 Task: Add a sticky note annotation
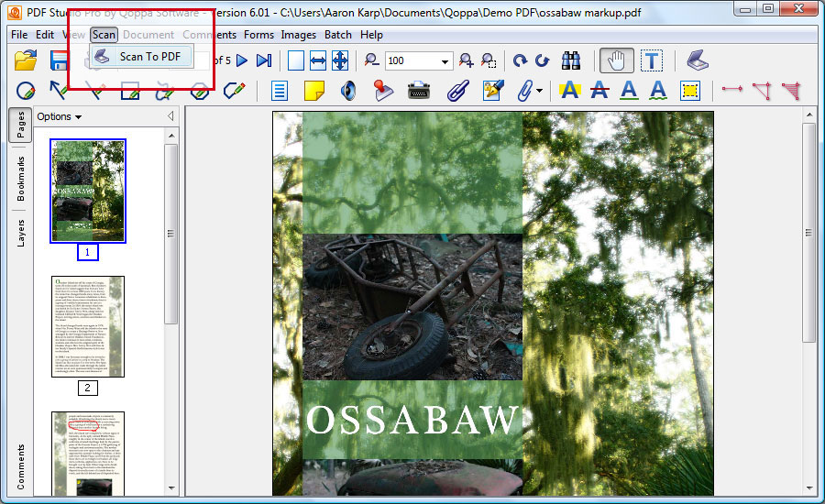(x=314, y=91)
